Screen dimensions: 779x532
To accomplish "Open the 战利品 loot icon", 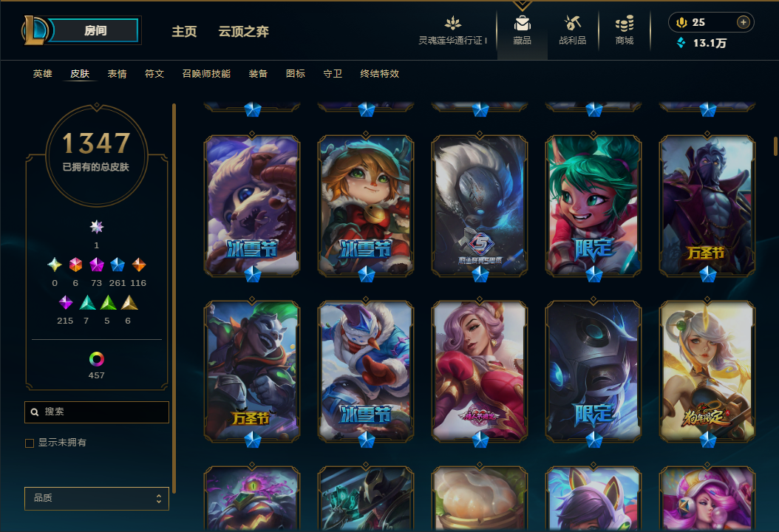I will click(572, 24).
